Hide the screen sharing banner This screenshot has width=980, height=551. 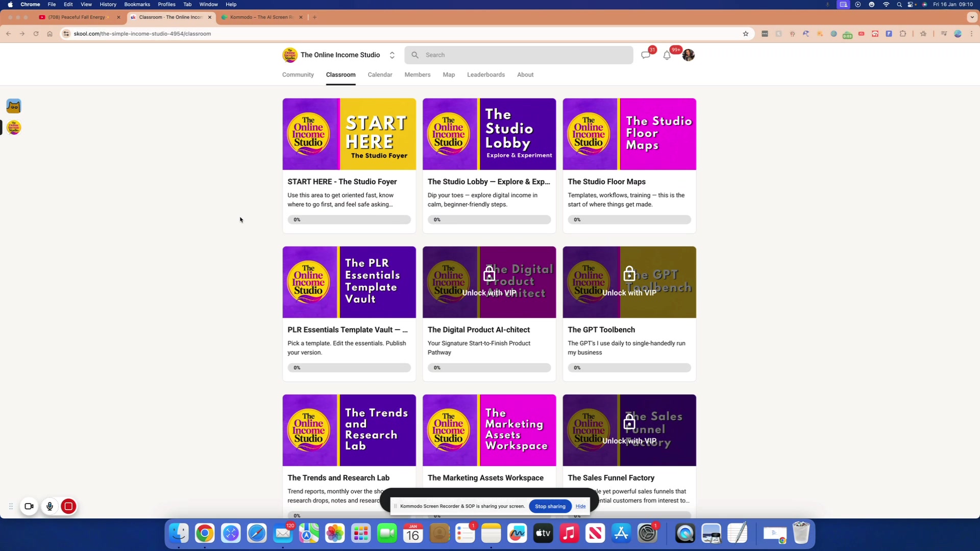tap(580, 506)
